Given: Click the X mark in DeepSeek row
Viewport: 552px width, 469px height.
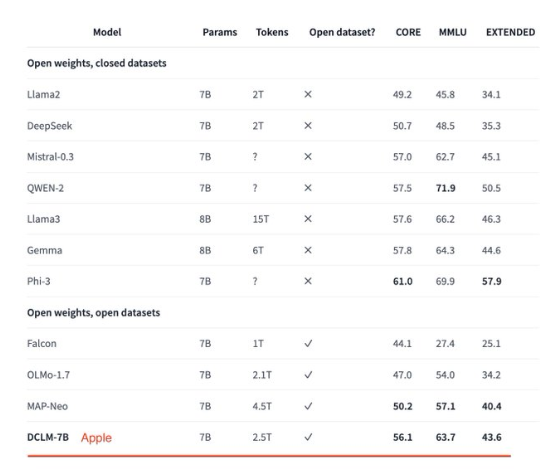Looking at the screenshot, I should pos(308,126).
